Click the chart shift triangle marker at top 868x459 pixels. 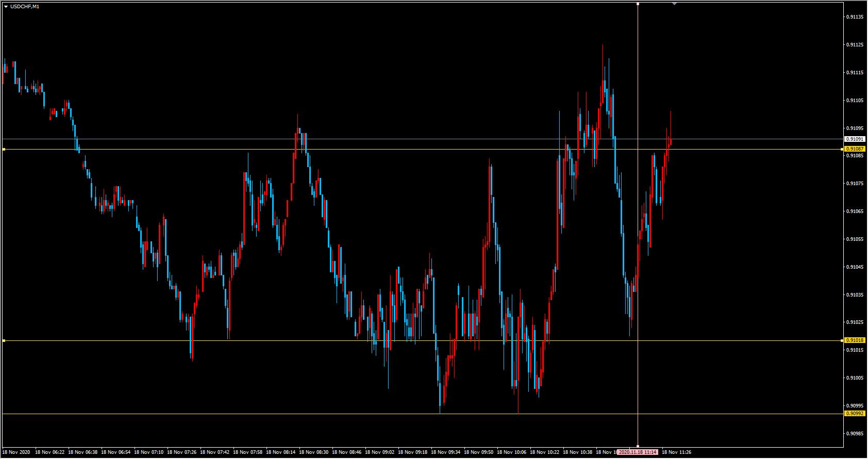[x=674, y=4]
